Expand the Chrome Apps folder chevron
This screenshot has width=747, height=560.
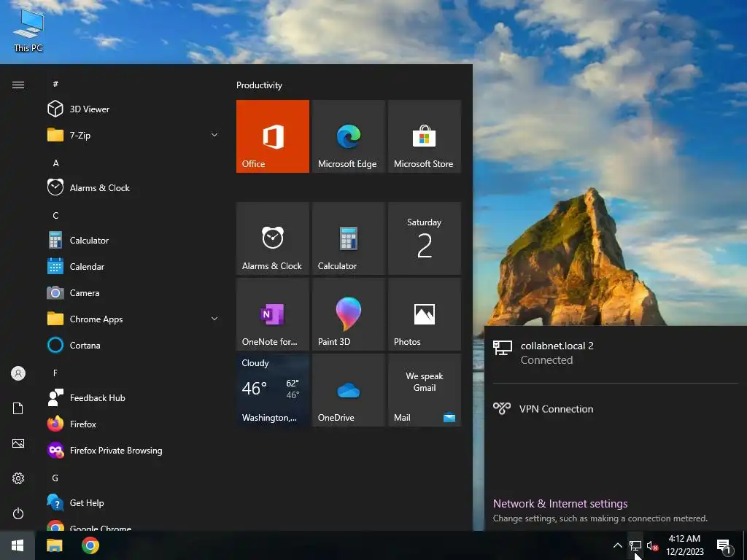point(214,319)
